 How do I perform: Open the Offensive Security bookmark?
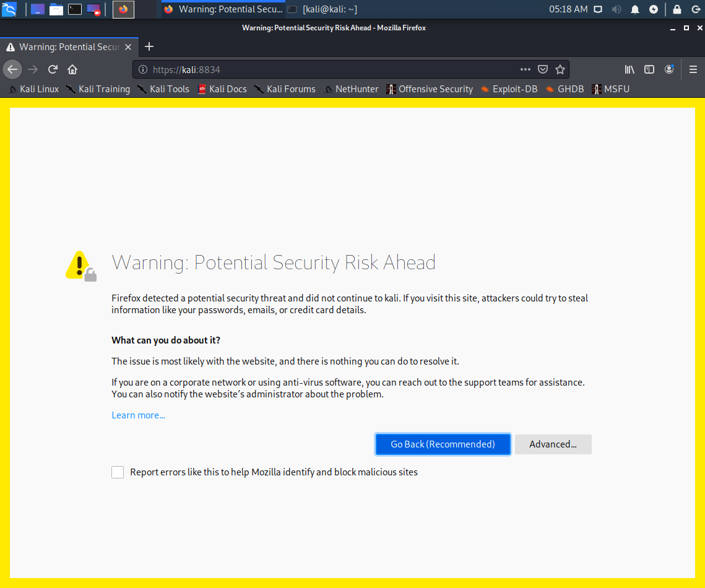[430, 89]
